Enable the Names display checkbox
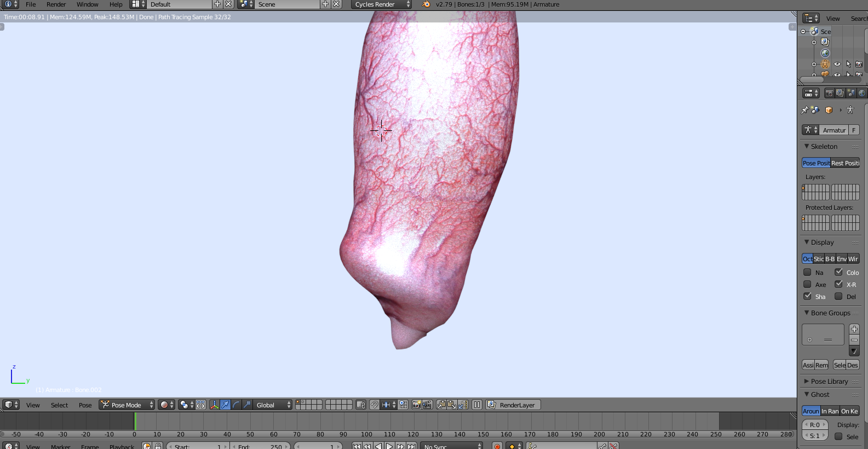Image resolution: width=868 pixels, height=449 pixels. 807,272
